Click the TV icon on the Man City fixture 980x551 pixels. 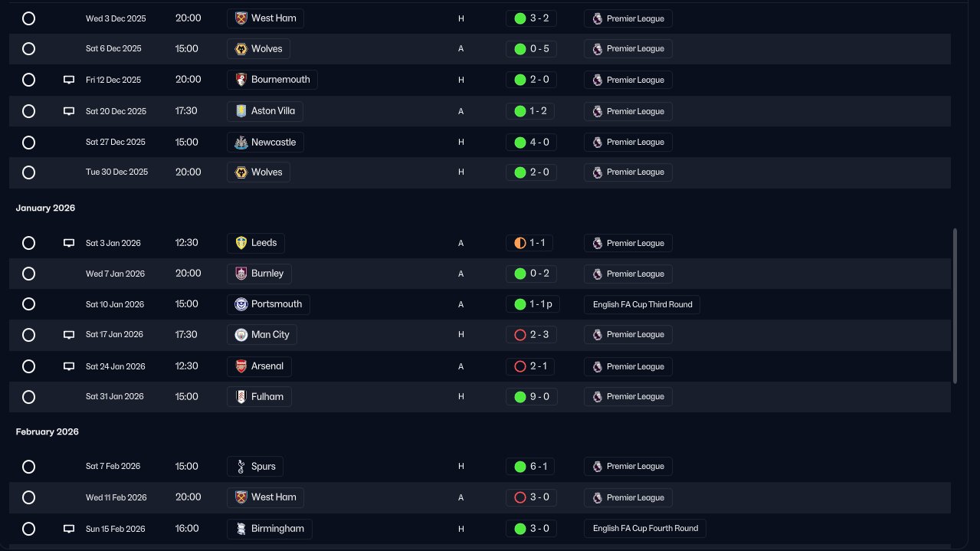(x=69, y=335)
